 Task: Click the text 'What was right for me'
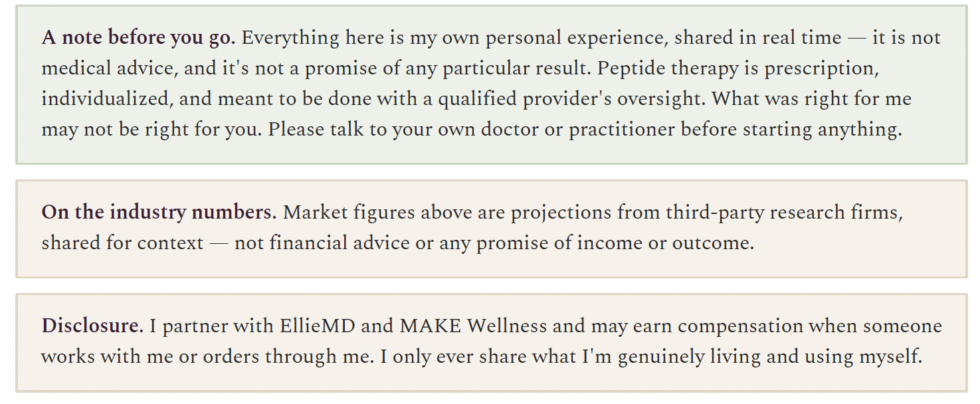pyautogui.click(x=812, y=99)
